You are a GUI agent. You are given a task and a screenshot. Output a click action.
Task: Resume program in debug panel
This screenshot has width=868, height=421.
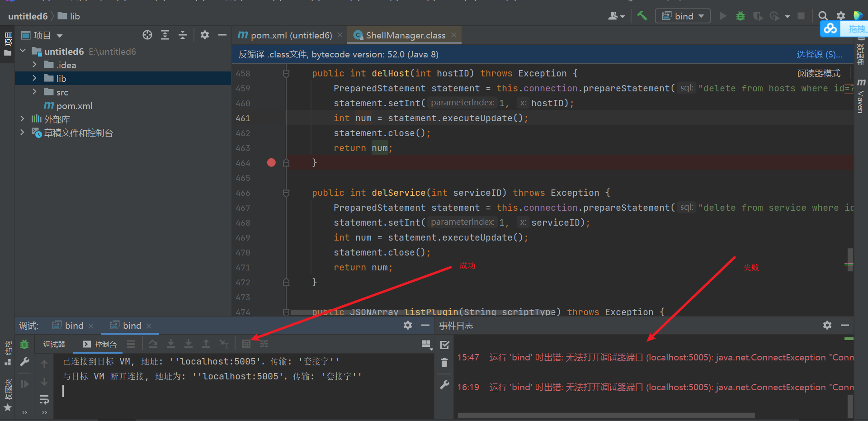[24, 384]
